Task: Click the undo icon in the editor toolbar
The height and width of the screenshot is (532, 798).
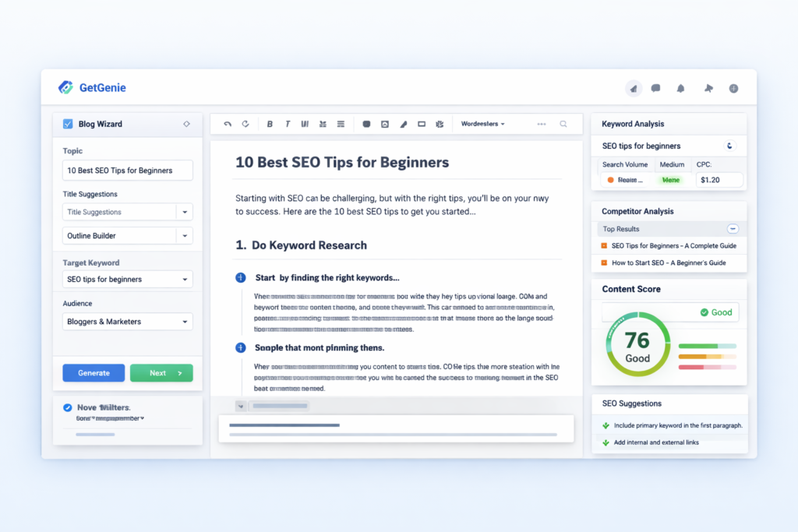Action: pos(227,123)
